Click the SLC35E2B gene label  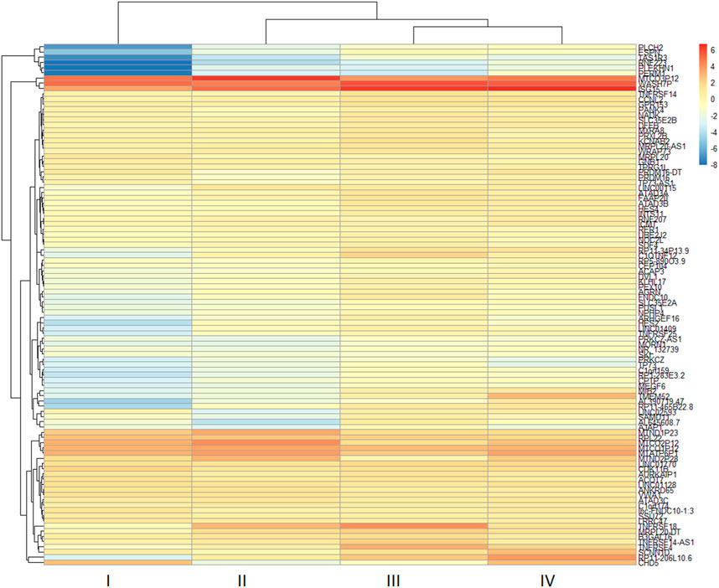click(x=658, y=121)
